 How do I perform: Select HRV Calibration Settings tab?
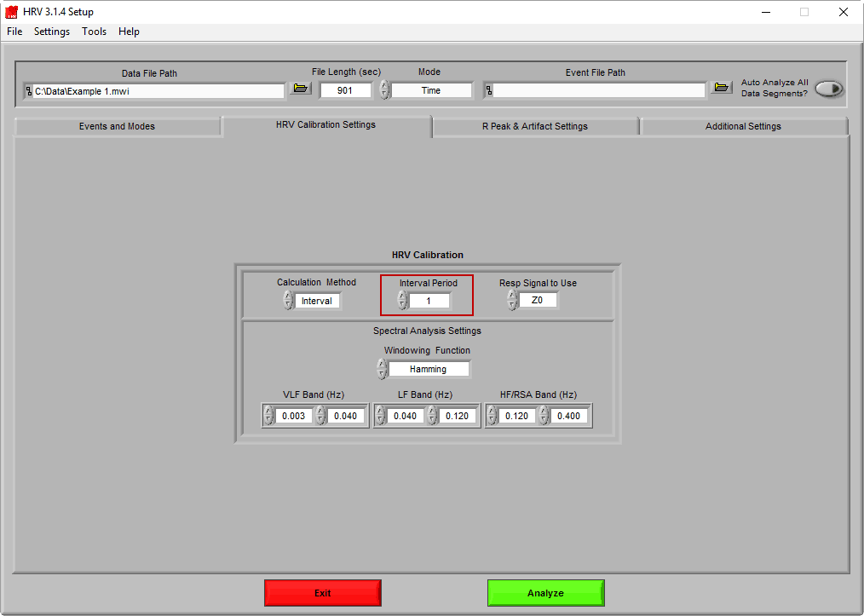tap(326, 125)
